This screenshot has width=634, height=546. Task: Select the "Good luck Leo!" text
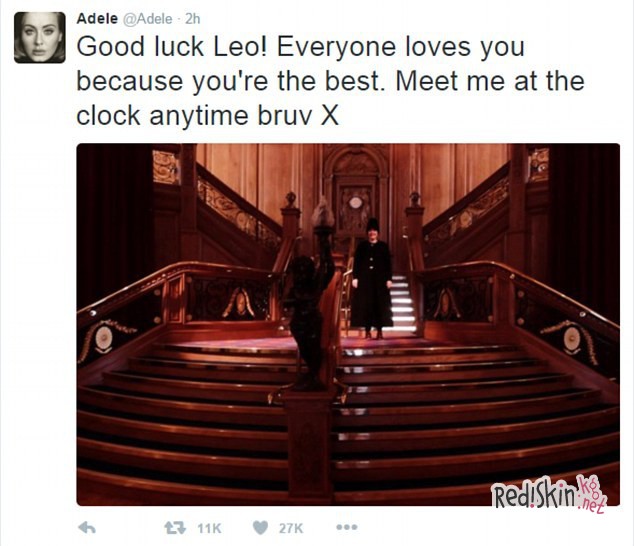[172, 47]
